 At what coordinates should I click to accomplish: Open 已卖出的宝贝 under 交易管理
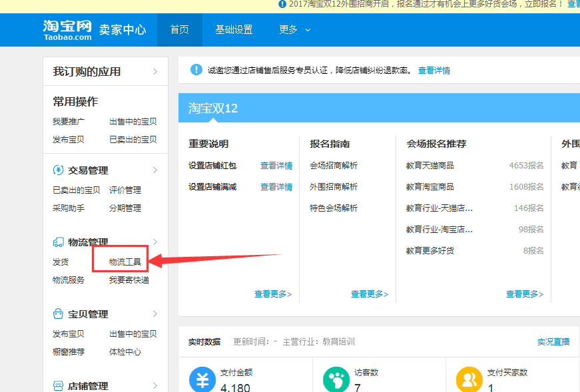[x=76, y=190]
